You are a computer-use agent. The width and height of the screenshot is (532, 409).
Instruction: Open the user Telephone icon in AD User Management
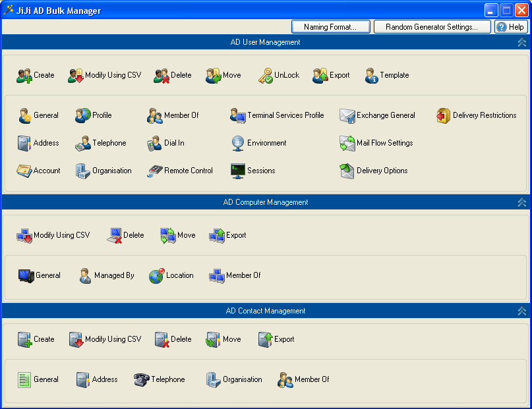click(83, 144)
